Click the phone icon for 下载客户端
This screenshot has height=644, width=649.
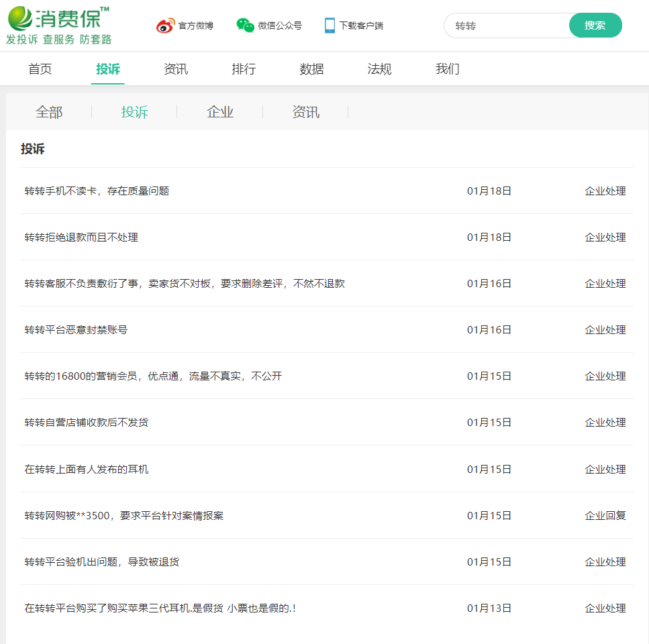click(x=330, y=25)
